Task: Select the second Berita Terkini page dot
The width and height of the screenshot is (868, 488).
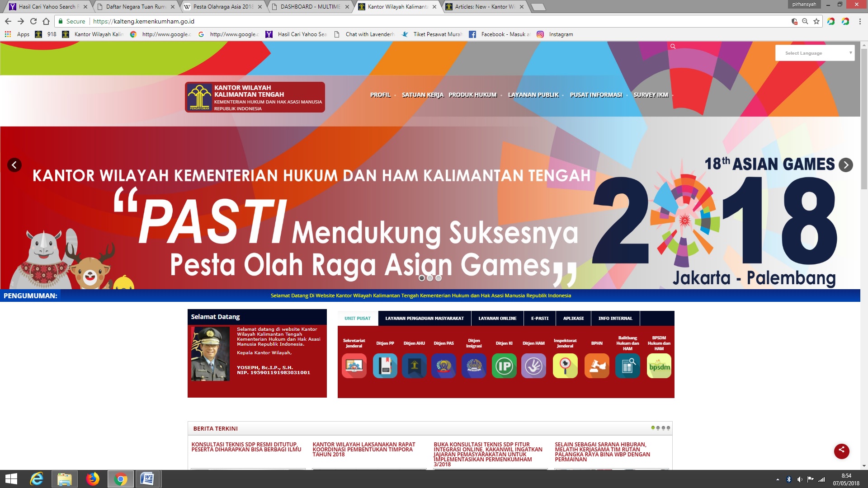Action: tap(658, 428)
